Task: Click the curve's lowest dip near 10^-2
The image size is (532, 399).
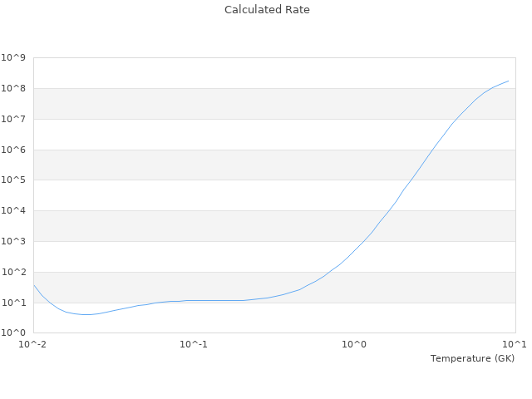Action: (x=86, y=314)
